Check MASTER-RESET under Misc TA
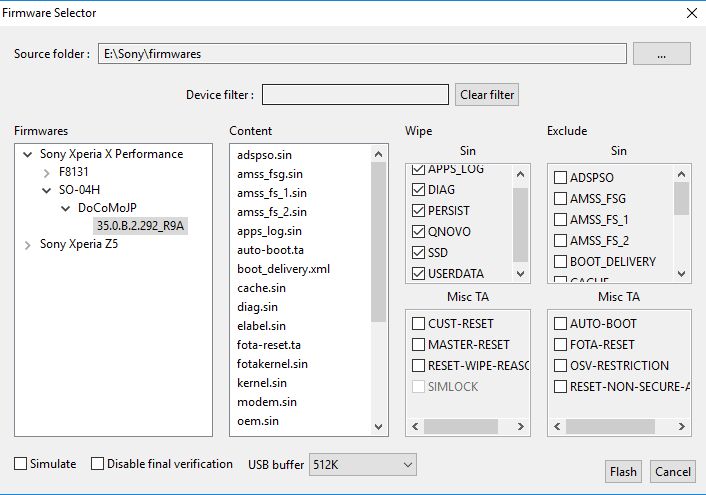 coord(419,345)
